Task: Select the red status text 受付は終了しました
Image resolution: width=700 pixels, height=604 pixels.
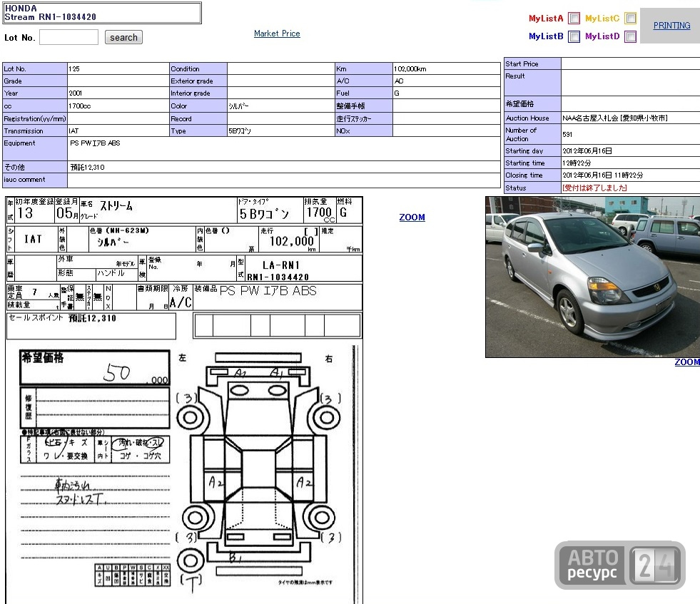Action: 594,188
